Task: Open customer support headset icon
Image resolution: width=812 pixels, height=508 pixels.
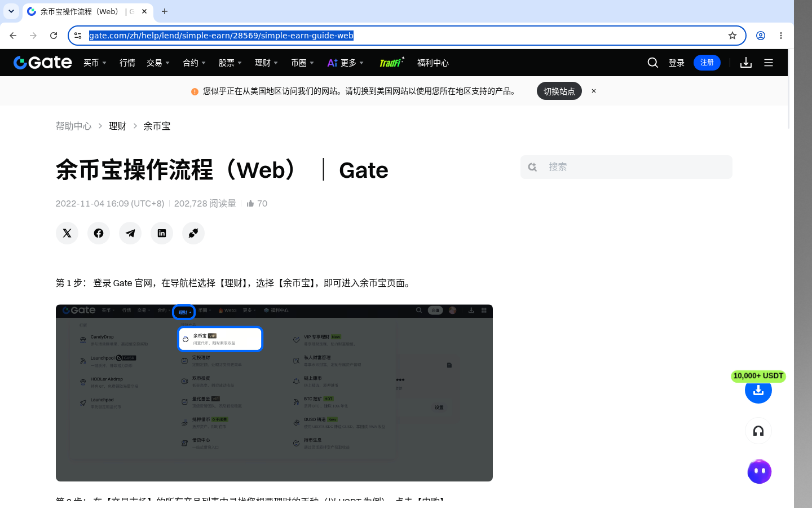Action: [758, 431]
